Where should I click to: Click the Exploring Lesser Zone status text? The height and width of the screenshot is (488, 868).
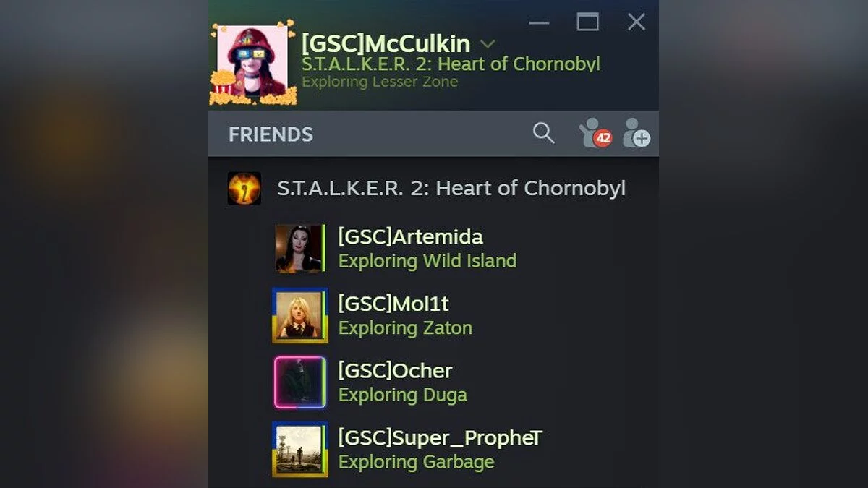click(x=380, y=82)
